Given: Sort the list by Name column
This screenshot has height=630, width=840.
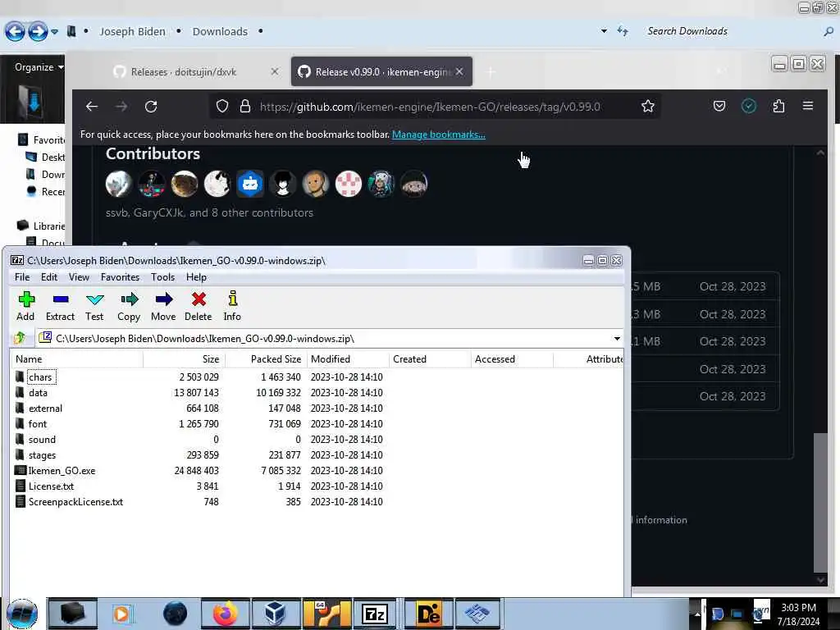Looking at the screenshot, I should [76, 359].
